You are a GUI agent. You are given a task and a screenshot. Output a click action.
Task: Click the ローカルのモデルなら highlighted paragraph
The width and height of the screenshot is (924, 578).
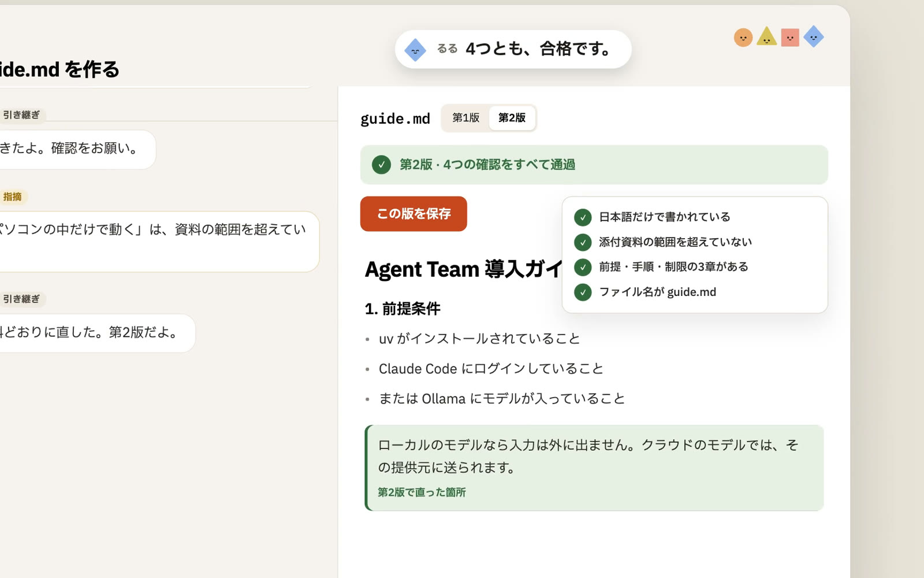coord(594,468)
